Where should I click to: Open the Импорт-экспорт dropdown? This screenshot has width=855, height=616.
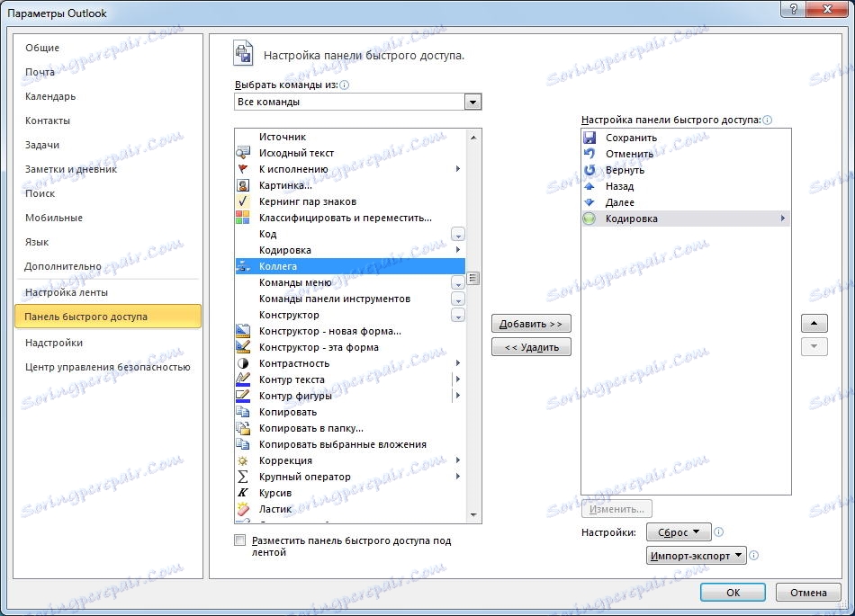(x=697, y=556)
